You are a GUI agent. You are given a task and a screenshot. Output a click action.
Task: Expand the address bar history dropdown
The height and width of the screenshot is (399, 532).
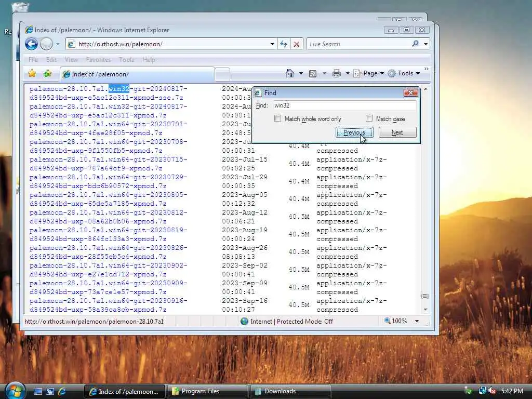click(x=272, y=44)
